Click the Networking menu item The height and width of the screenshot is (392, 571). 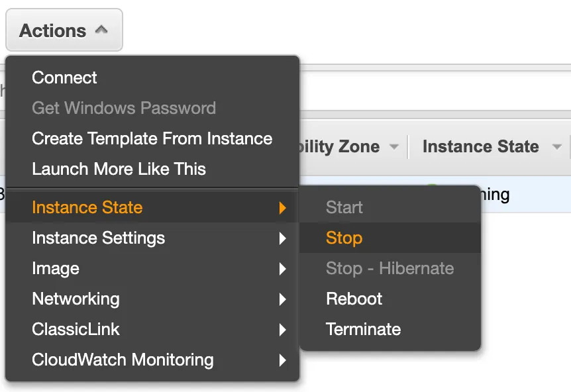(76, 299)
